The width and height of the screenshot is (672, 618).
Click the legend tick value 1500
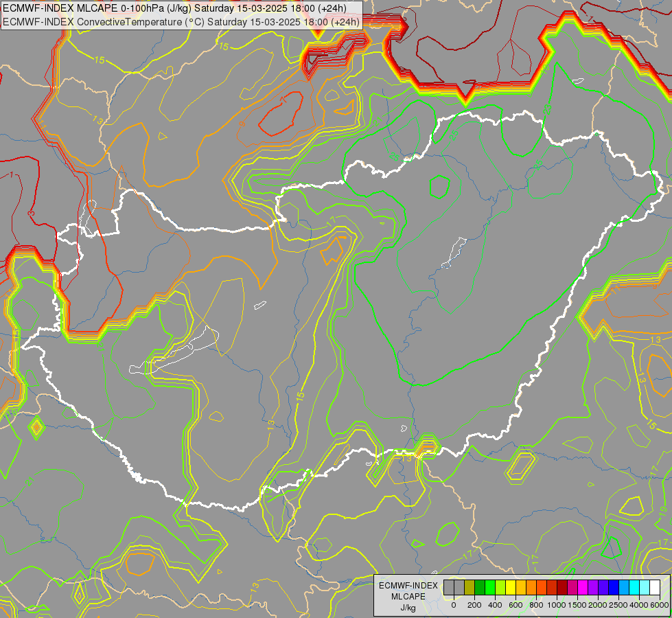click(577, 605)
